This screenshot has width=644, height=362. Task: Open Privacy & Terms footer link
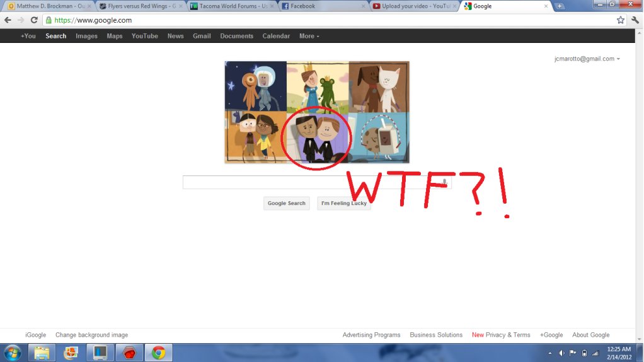point(508,335)
